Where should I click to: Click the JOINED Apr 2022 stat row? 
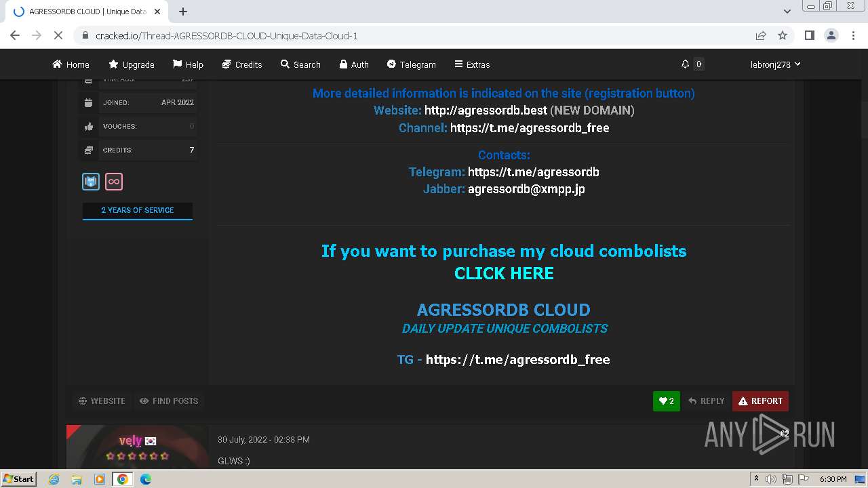click(139, 102)
